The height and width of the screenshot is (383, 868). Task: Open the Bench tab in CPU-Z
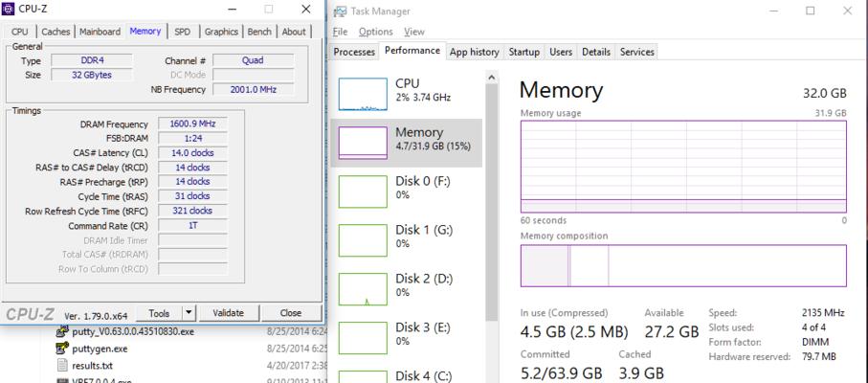tap(259, 32)
